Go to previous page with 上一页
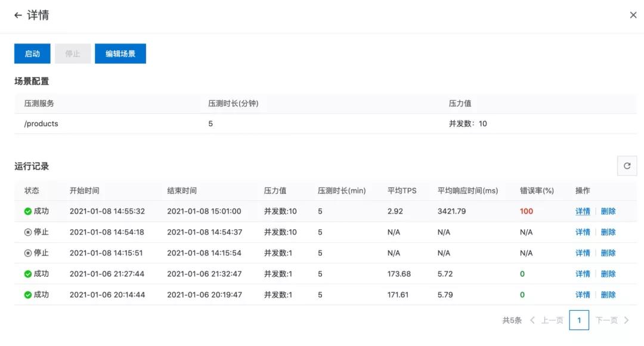 coord(547,320)
